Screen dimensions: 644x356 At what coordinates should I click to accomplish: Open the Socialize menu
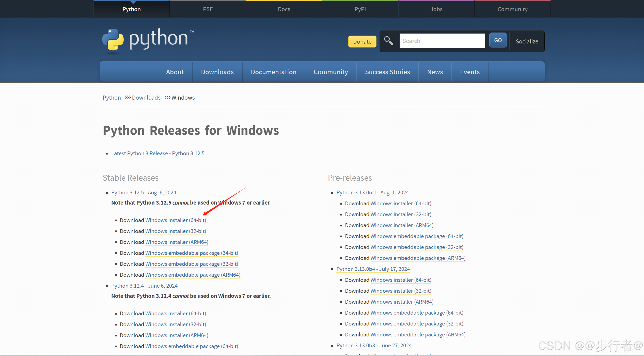pos(527,41)
